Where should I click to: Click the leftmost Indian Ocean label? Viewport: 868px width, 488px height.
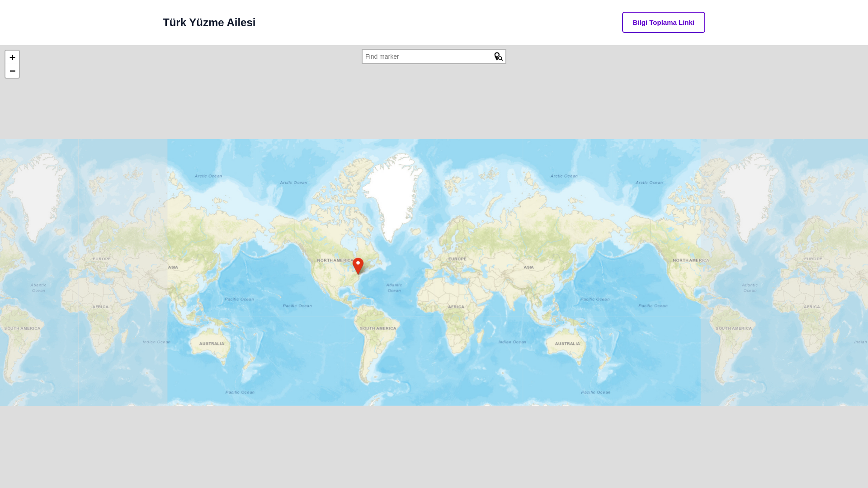pyautogui.click(x=156, y=342)
